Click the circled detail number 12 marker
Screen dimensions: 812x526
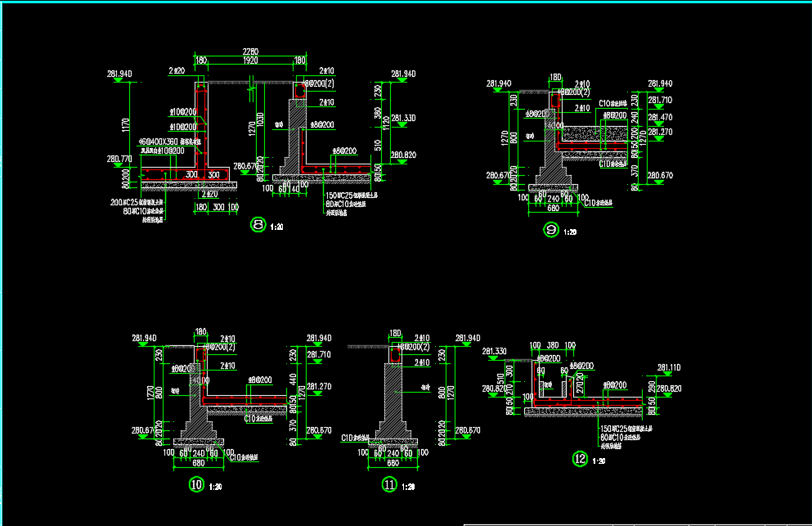tap(580, 459)
